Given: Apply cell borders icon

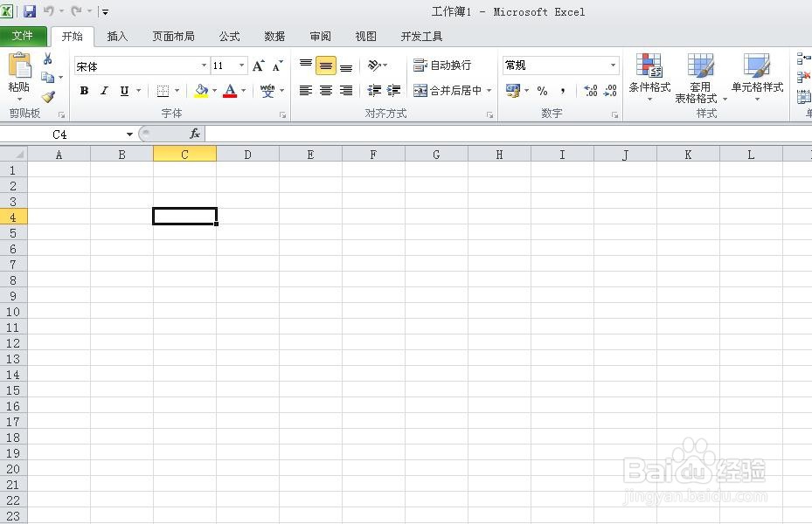Looking at the screenshot, I should tap(163, 91).
